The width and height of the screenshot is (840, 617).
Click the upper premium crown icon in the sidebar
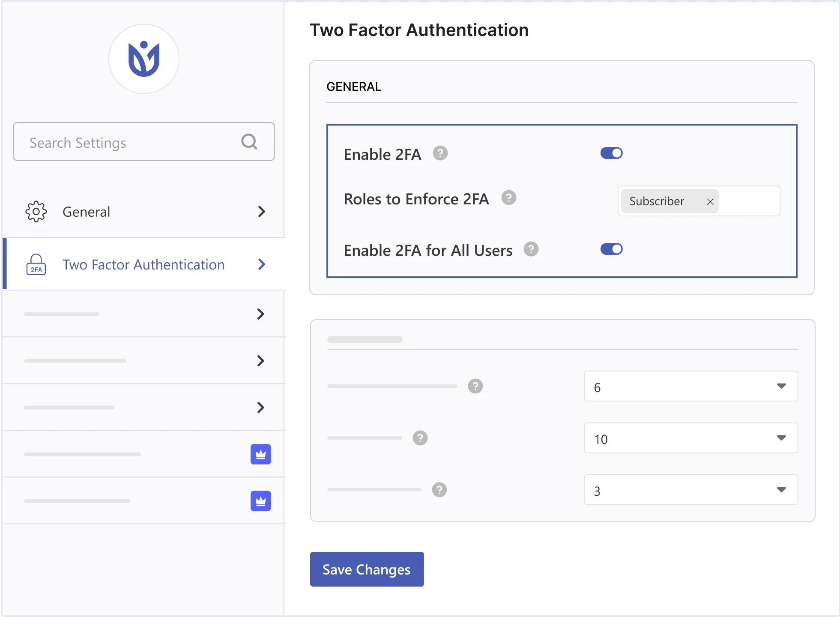(260, 454)
